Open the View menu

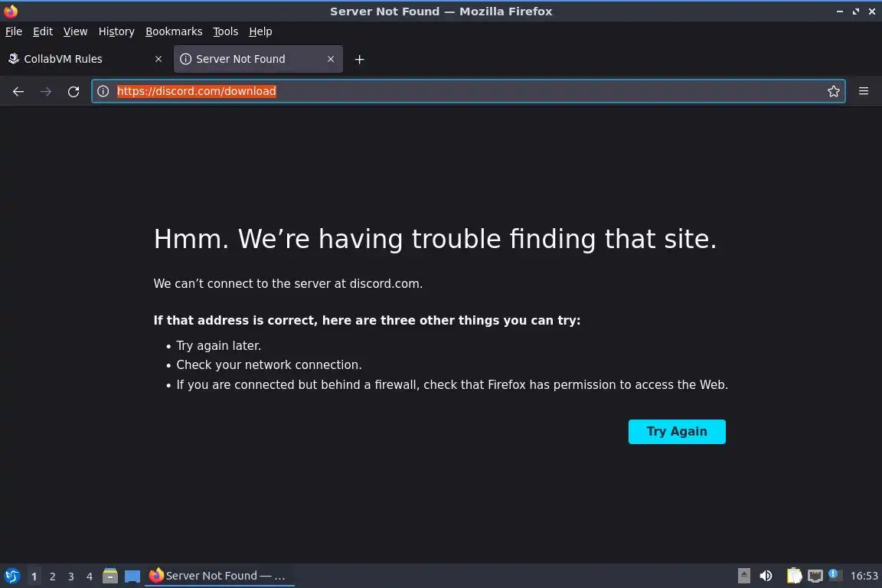tap(75, 31)
